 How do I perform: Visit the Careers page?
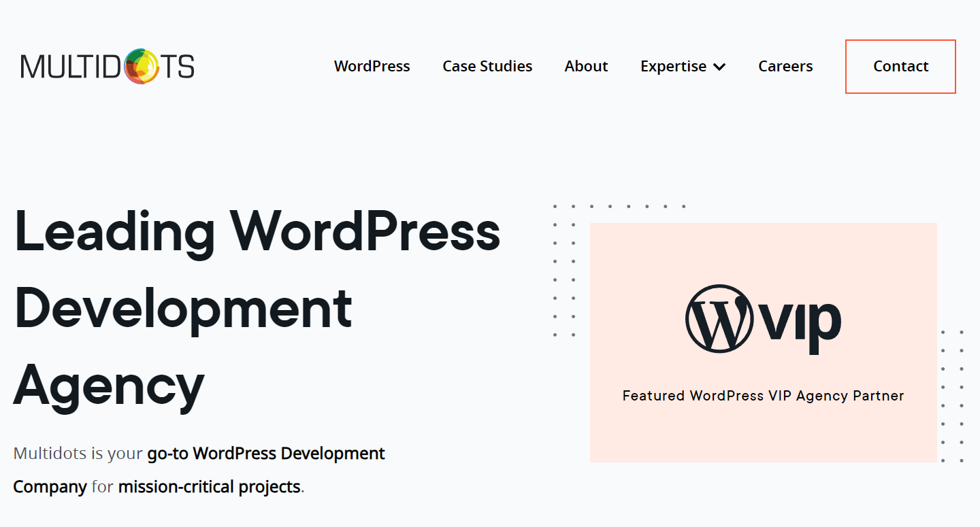click(785, 66)
